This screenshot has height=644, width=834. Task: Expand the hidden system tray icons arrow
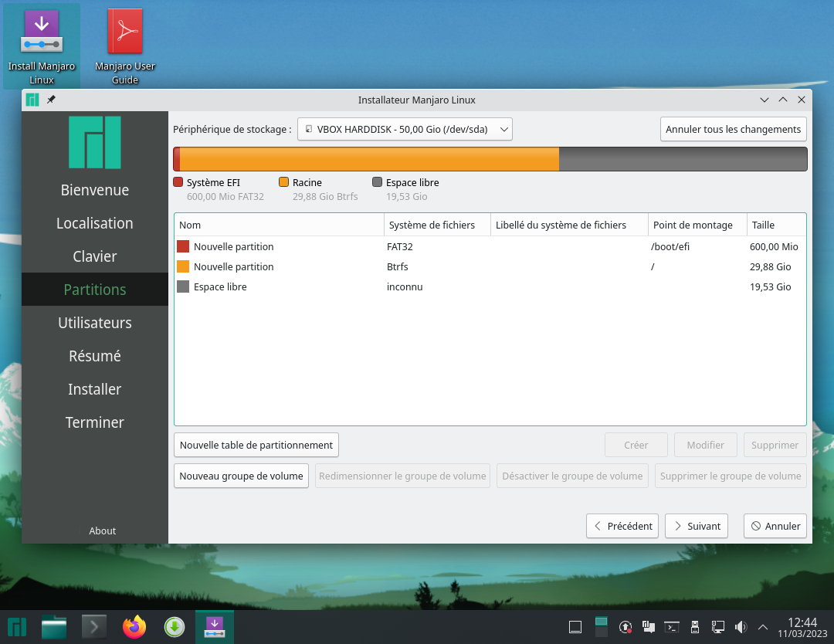coord(763,627)
